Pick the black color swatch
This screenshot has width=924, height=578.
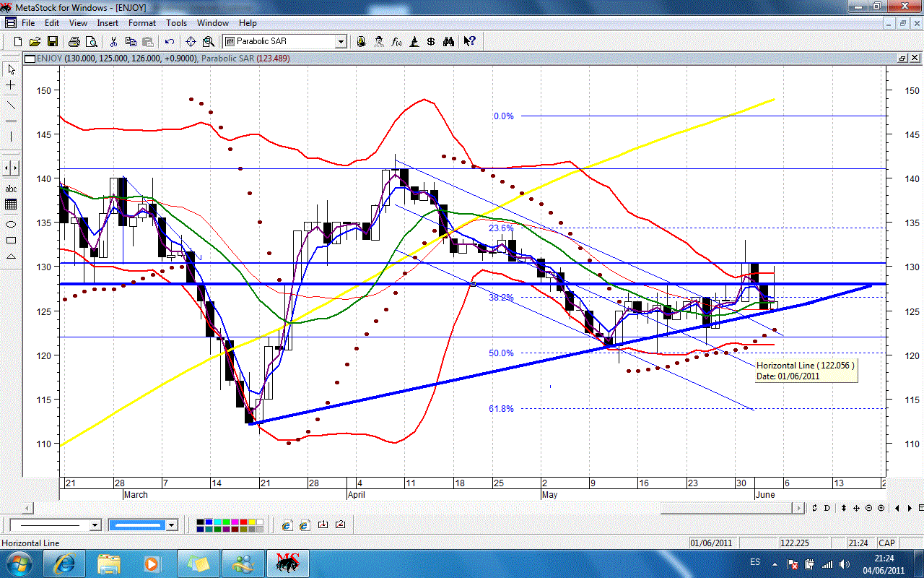point(200,522)
